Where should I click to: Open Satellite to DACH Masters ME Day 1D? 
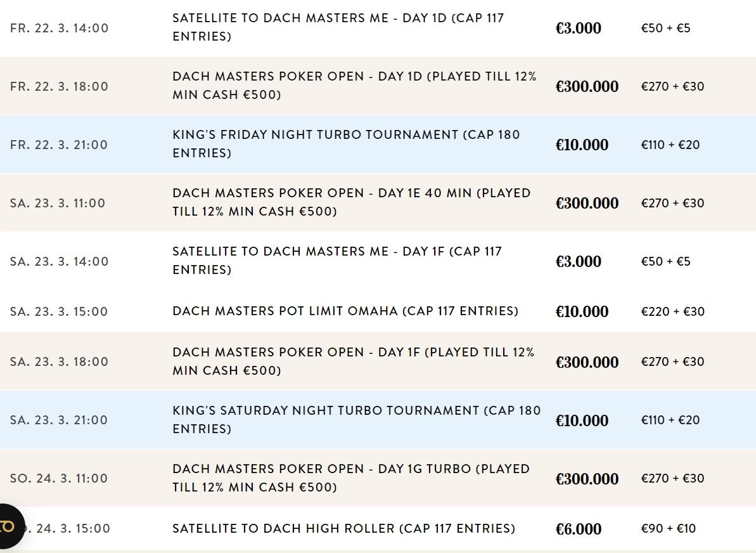tap(338, 27)
